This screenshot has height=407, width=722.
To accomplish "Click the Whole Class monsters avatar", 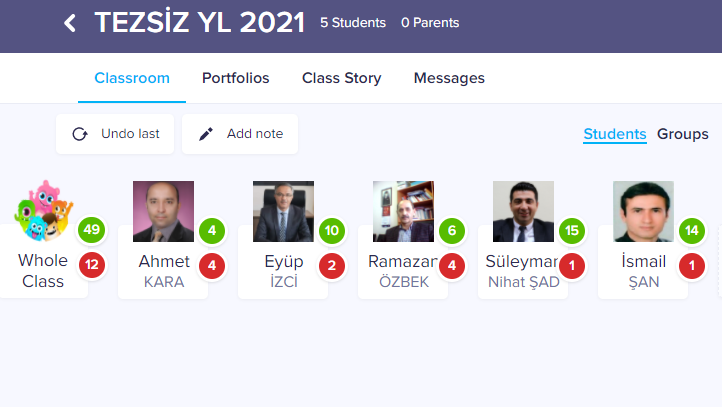I will tap(43, 211).
